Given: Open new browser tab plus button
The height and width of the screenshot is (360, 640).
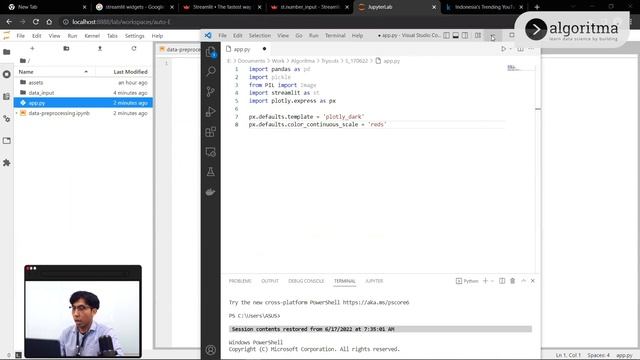Looking at the screenshot, I should [537, 7].
